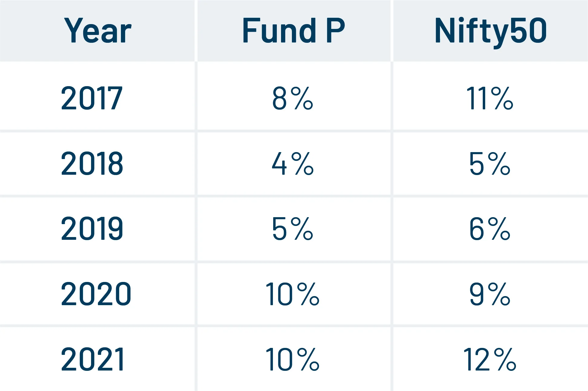Click Nifty50's 9% value for 2020

(490, 294)
